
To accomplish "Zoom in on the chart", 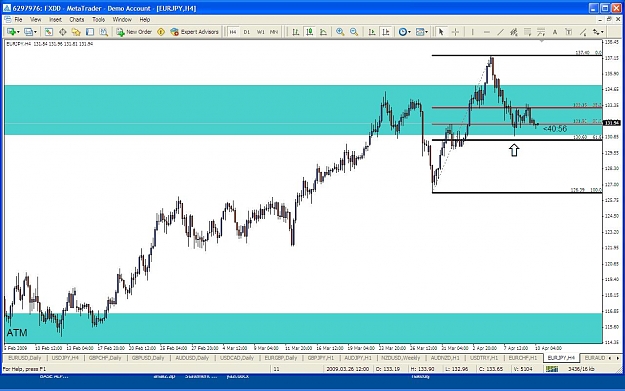I will point(340,32).
